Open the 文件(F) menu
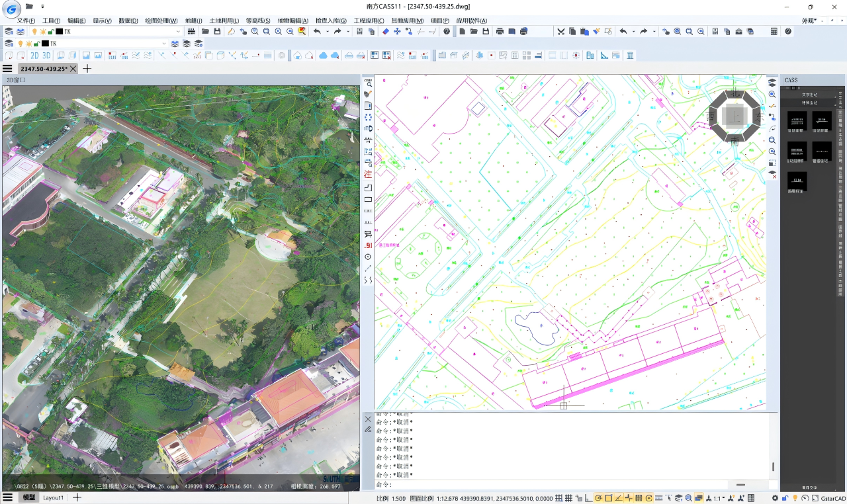This screenshot has width=847, height=504. click(x=26, y=21)
